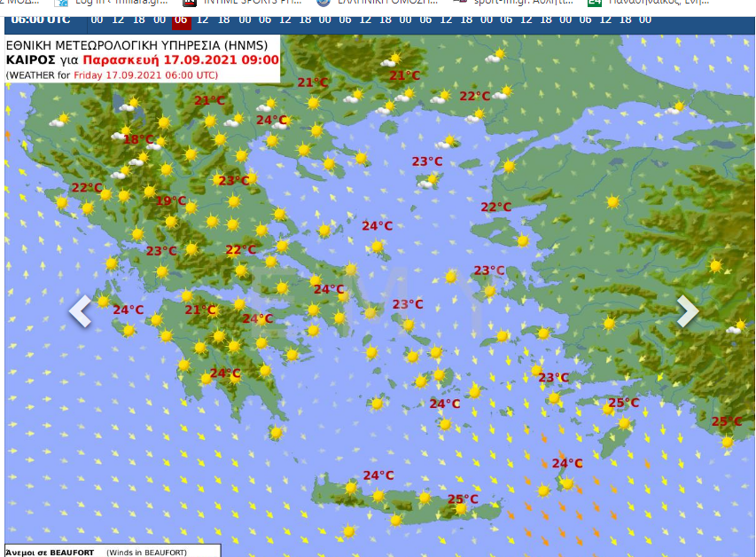The height and width of the screenshot is (557, 756).
Task: Open the 'INTIME SPORTS' bookmark in the browser bar
Action: (243, 3)
